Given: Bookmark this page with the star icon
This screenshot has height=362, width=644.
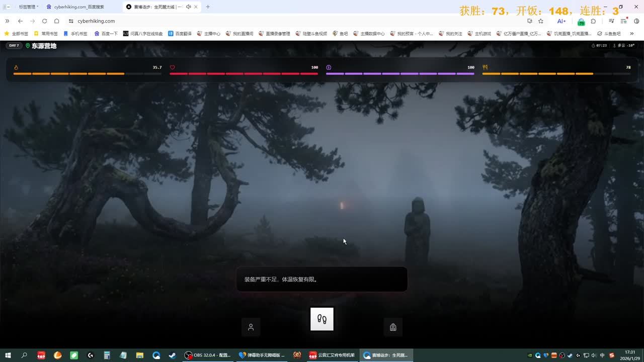Looking at the screenshot, I should coord(541,21).
